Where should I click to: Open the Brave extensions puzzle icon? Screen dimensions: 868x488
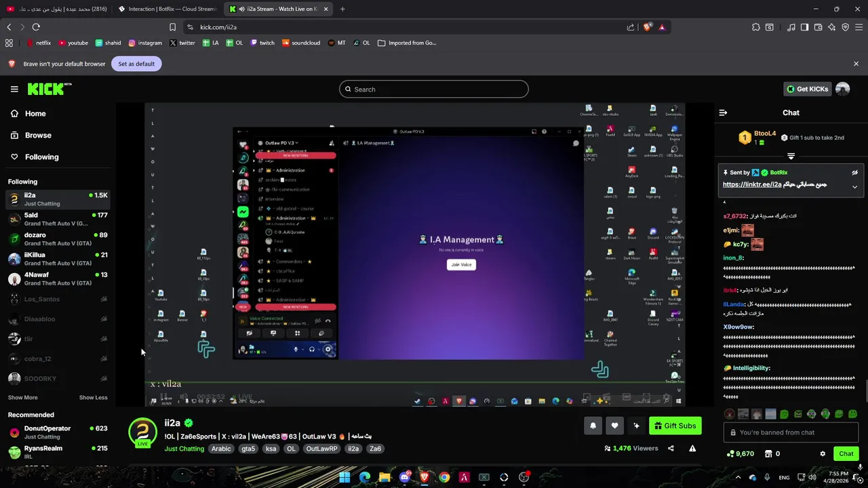pyautogui.click(x=755, y=27)
